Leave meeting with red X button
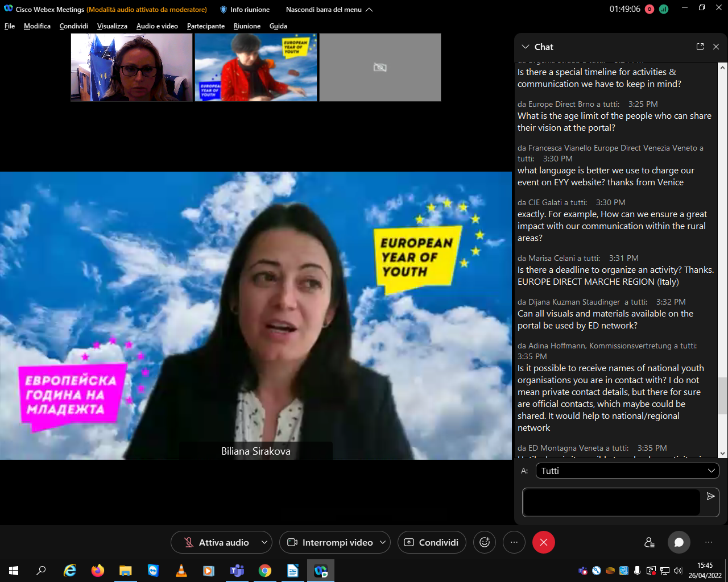This screenshot has height=582, width=728. coord(544,542)
